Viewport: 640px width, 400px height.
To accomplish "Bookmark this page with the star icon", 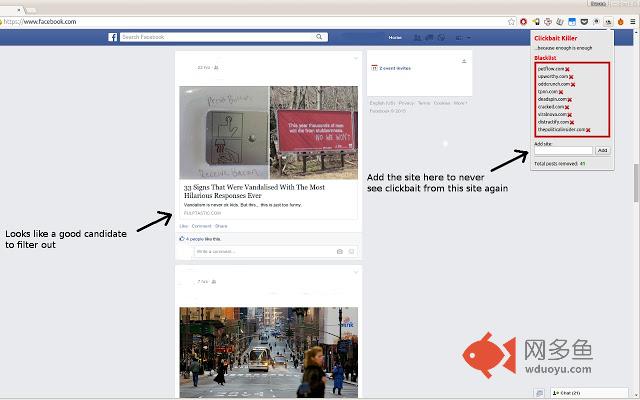I will click(511, 22).
